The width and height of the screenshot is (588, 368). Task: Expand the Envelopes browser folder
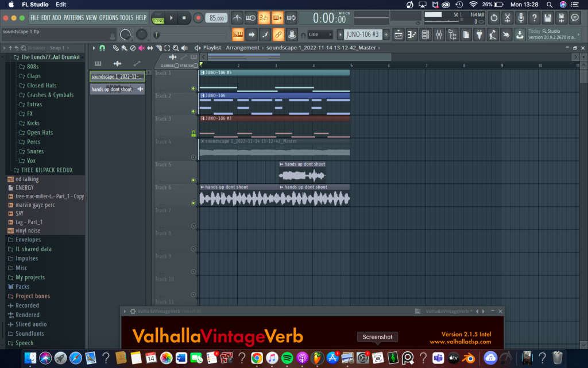point(28,240)
